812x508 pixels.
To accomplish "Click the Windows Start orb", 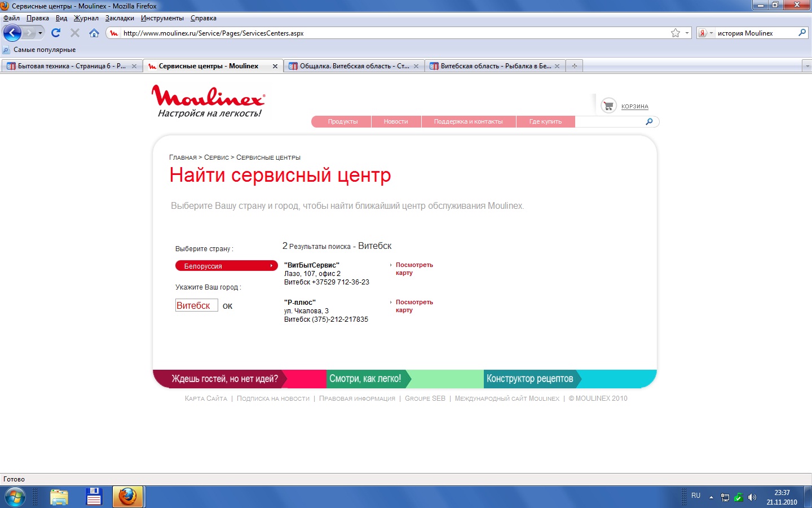I will 15,497.
